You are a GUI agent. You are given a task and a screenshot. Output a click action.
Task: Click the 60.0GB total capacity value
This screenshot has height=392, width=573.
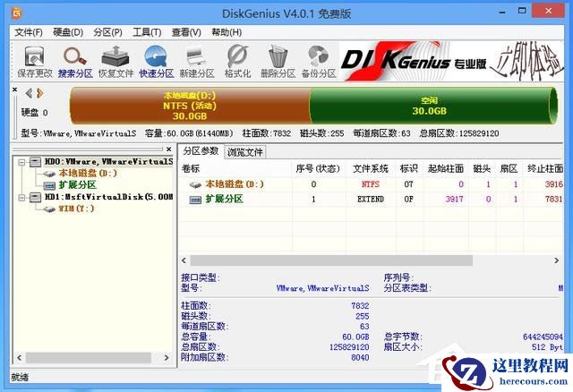coord(355,337)
